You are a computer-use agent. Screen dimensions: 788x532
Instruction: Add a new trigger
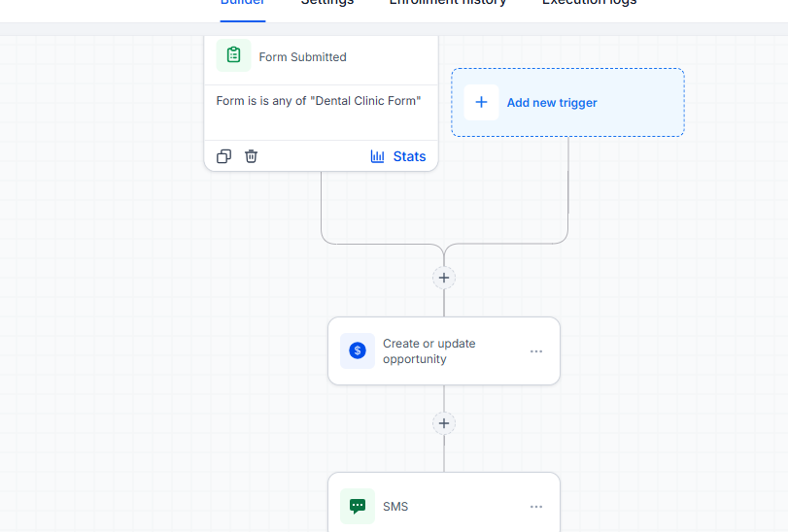(x=567, y=102)
